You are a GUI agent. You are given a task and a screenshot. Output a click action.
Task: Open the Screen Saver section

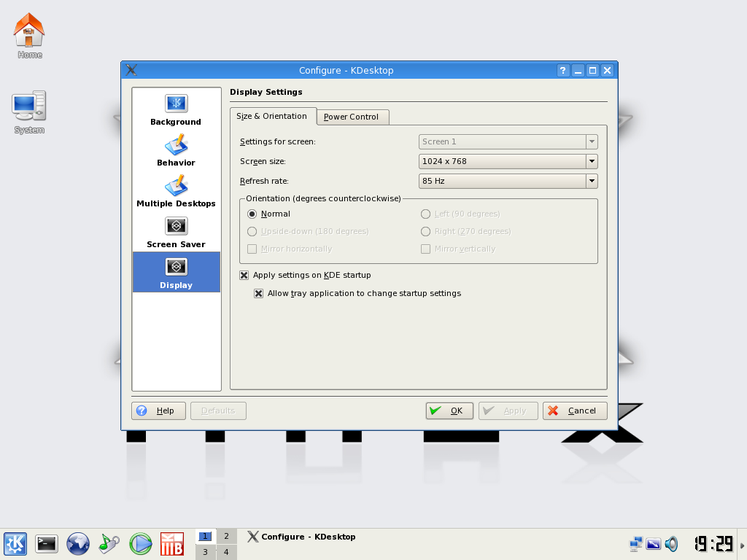[177, 232]
